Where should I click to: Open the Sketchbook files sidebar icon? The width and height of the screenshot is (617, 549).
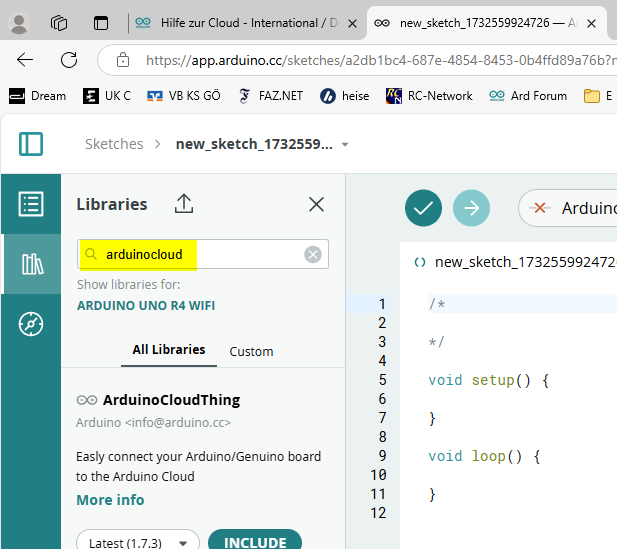[x=31, y=204]
